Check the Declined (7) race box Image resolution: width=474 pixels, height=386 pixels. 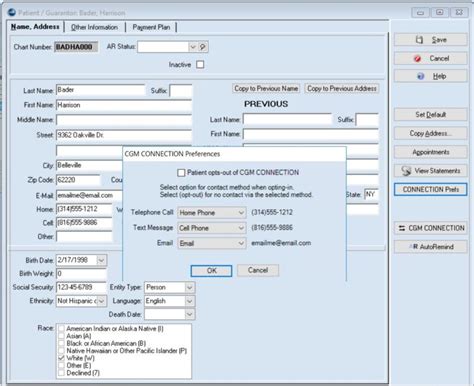click(61, 373)
